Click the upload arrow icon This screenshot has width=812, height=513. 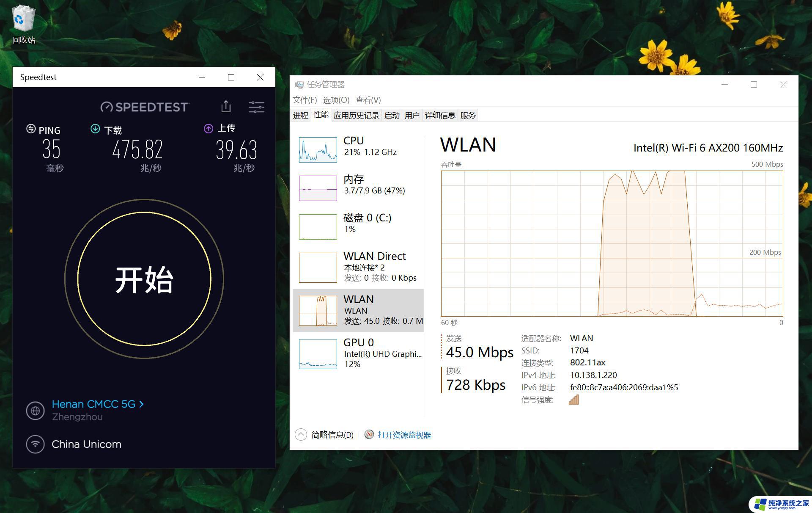pyautogui.click(x=208, y=128)
